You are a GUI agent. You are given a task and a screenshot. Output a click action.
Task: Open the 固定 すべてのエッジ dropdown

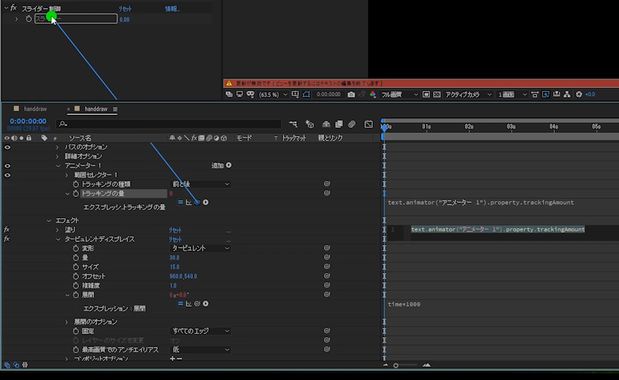(201, 331)
